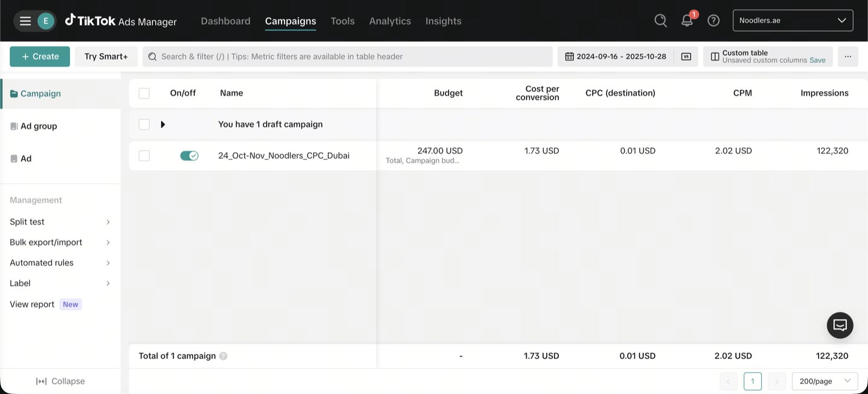Click the Search & filter input field

coord(347,56)
